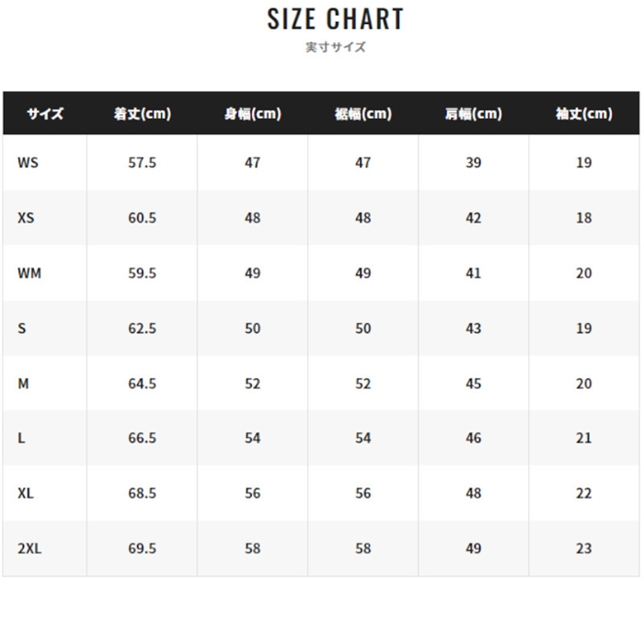Click the 裾幅(cm) column header
Screen dimensions: 644x644
[x=363, y=114]
